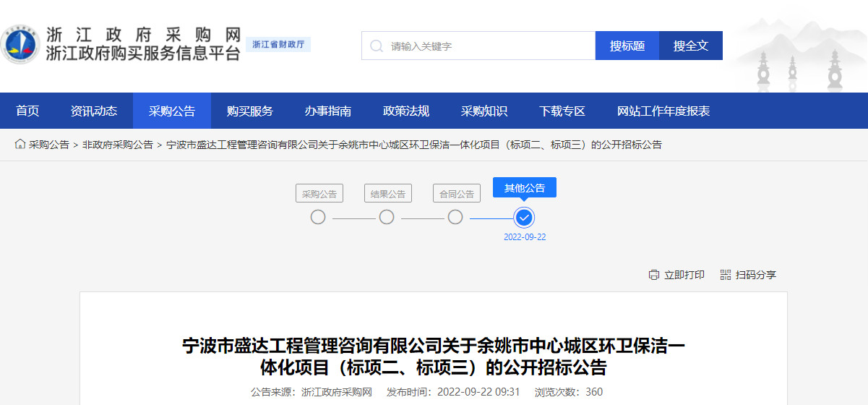Screen dimensions: 868x405
Task: Open 购买服务 in the navigation bar
Action: [250, 111]
